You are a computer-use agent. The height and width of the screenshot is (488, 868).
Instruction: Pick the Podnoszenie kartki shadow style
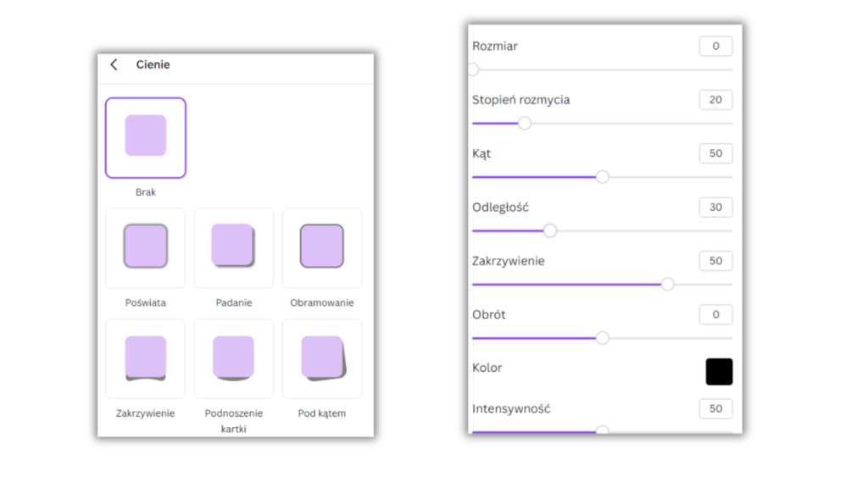pyautogui.click(x=233, y=358)
